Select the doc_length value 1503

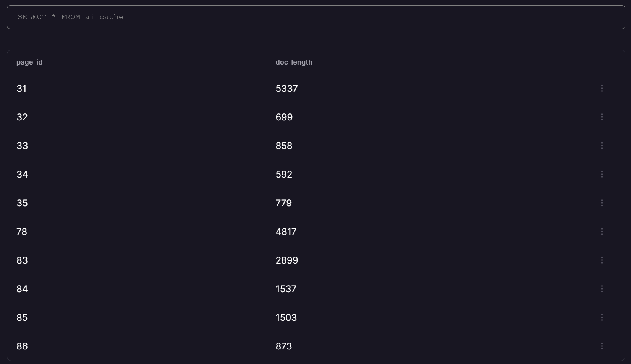[286, 318]
